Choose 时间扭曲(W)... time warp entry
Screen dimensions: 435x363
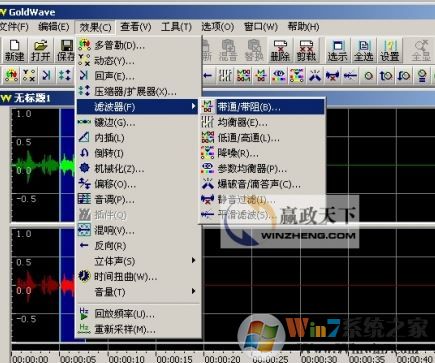[x=138, y=276]
